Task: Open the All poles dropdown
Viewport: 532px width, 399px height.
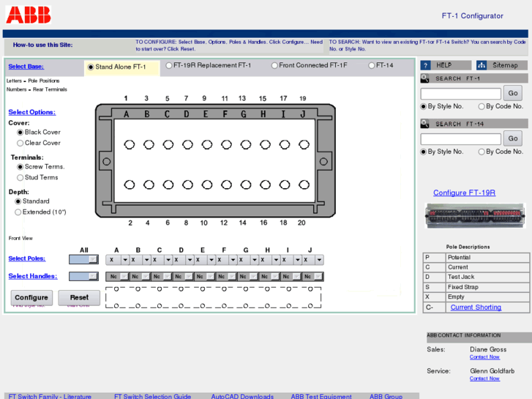Action: (83, 259)
